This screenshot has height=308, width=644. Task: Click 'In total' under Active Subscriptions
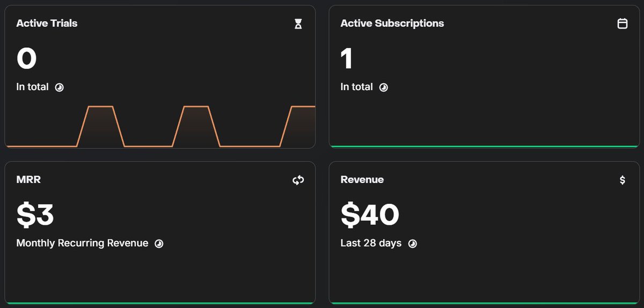point(356,87)
